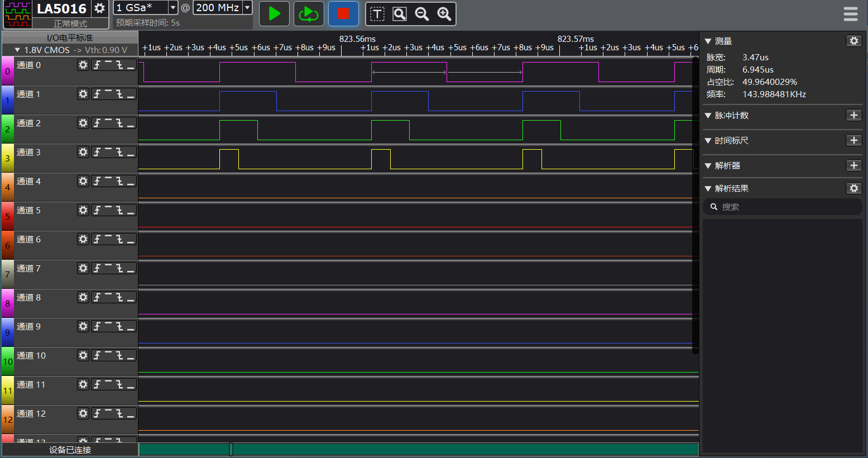Stop capture with red square button
868x458 pixels.
pos(343,14)
